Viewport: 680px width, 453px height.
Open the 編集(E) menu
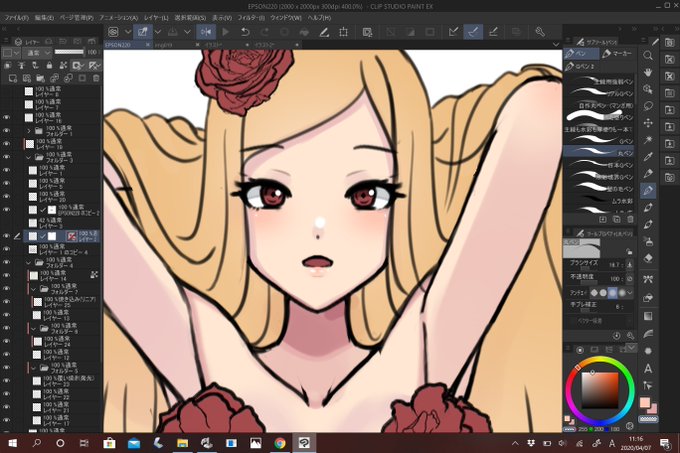44,18
